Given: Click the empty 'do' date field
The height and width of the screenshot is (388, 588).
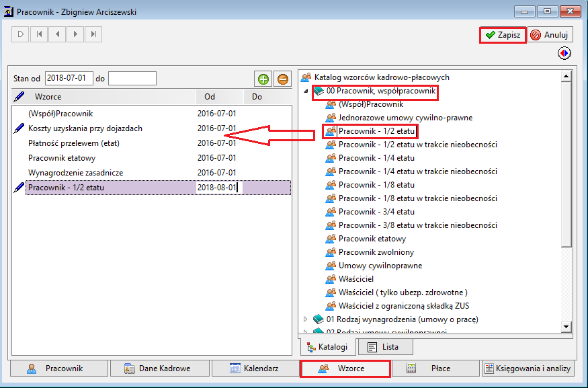Looking at the screenshot, I should tap(132, 79).
